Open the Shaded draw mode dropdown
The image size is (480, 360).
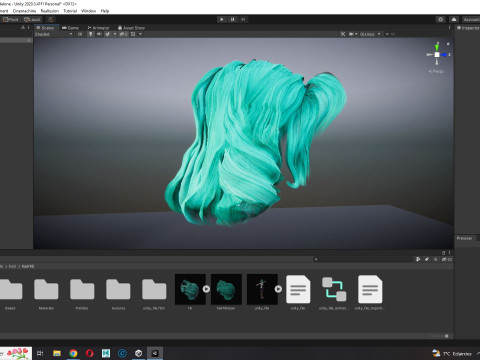point(53,34)
